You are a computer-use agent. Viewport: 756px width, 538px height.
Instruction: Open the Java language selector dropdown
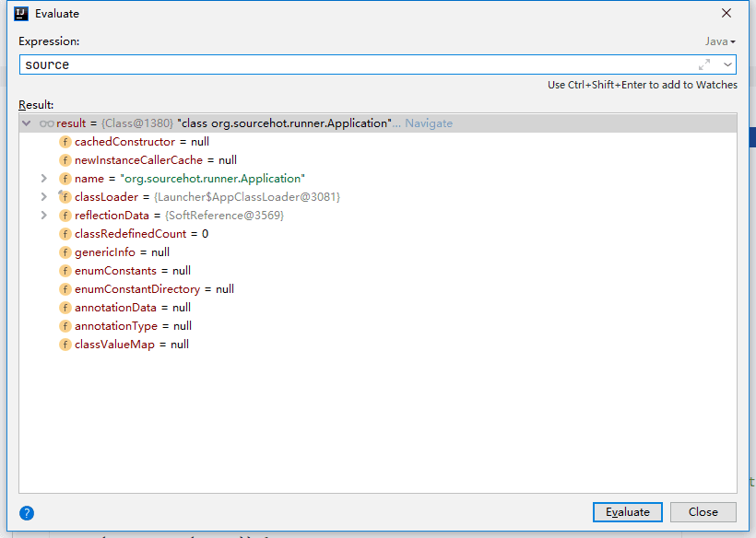(x=720, y=41)
